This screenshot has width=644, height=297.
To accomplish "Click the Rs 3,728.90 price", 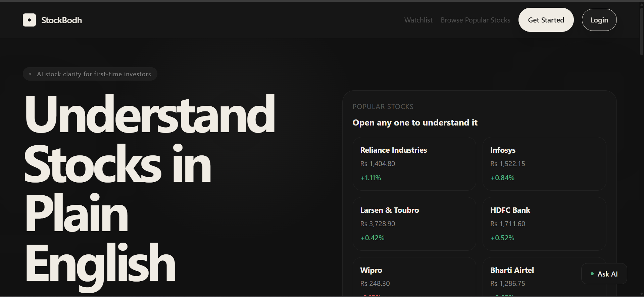I will (x=378, y=224).
